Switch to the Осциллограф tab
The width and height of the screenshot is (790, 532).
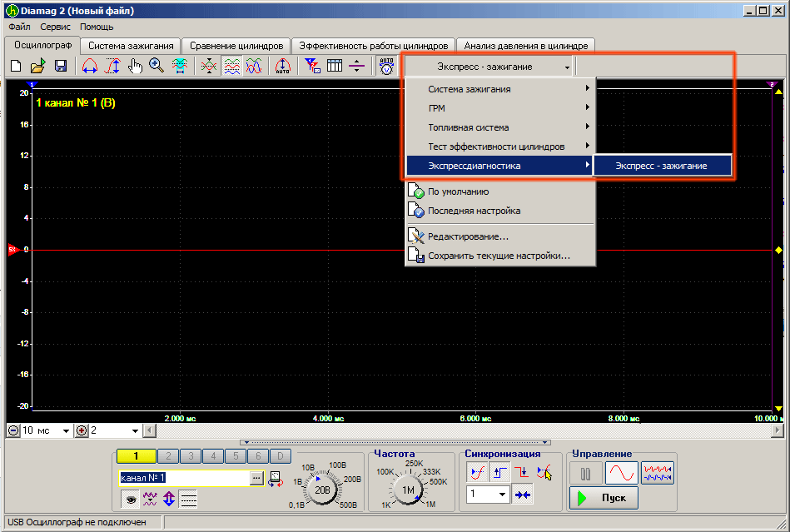click(x=42, y=45)
